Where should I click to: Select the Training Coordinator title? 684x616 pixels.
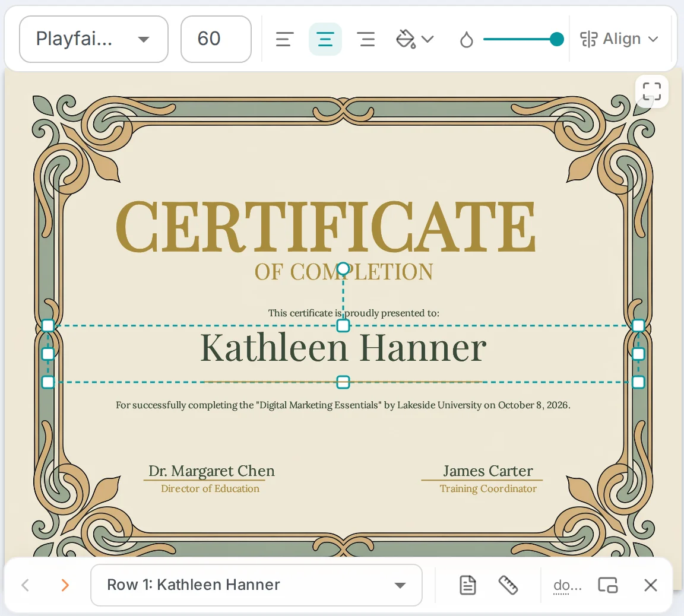tap(488, 488)
